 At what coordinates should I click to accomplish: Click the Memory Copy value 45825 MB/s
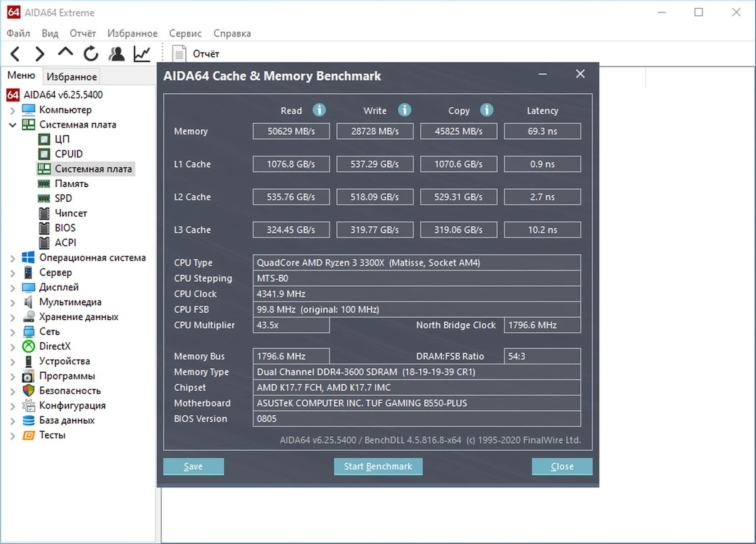tap(459, 131)
